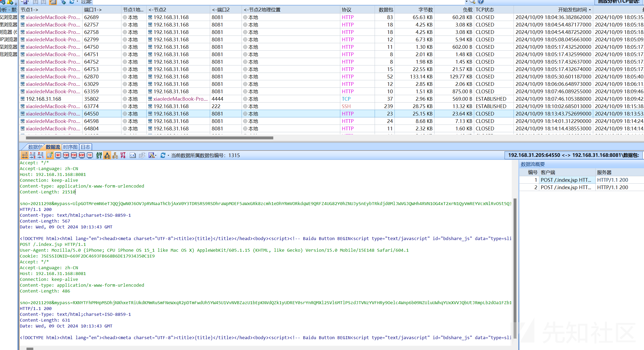Sort by the 端口1-> column header
This screenshot has height=350, width=644.
102,10
